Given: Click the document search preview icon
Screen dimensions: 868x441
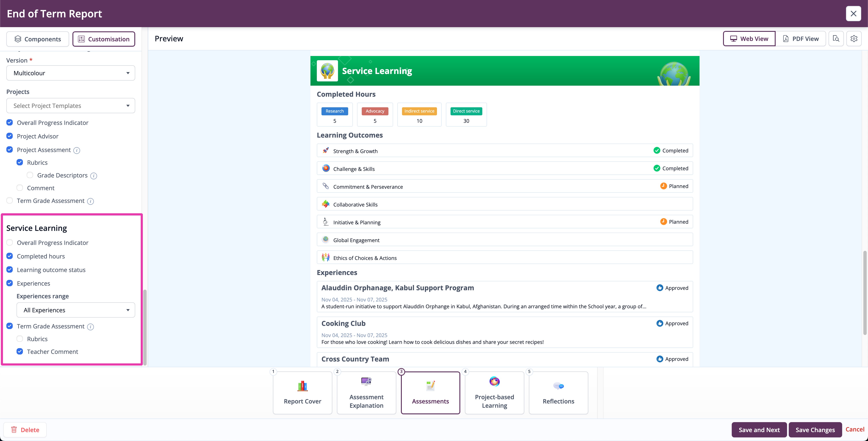Looking at the screenshot, I should [836, 39].
